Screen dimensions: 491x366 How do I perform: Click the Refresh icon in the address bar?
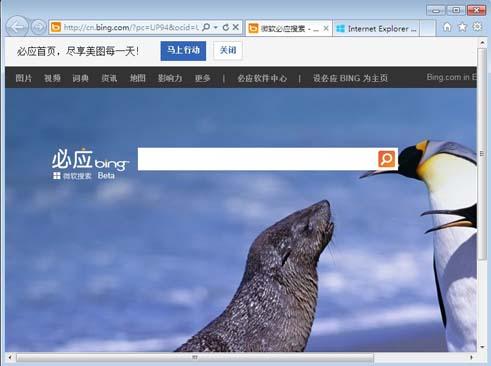pos(226,27)
